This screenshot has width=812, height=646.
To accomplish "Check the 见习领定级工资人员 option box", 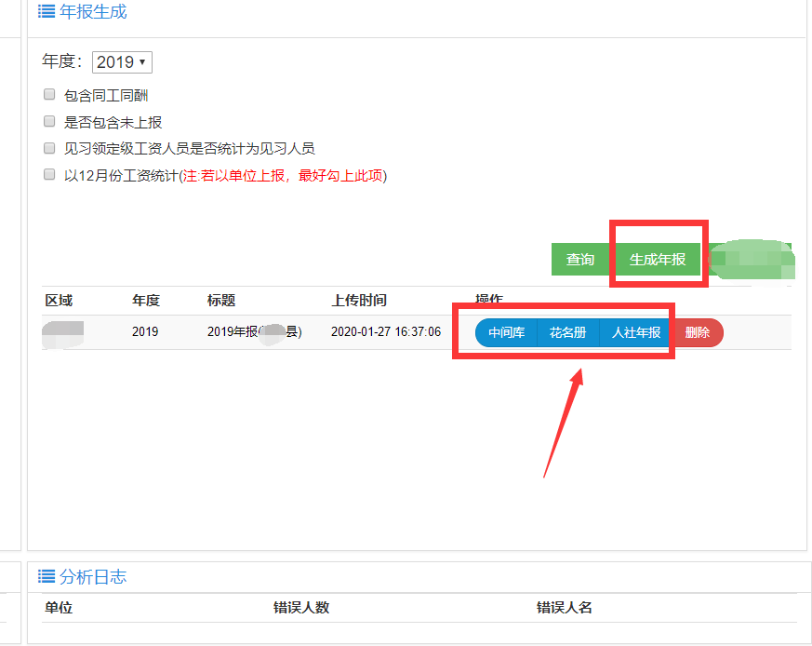I will [49, 148].
